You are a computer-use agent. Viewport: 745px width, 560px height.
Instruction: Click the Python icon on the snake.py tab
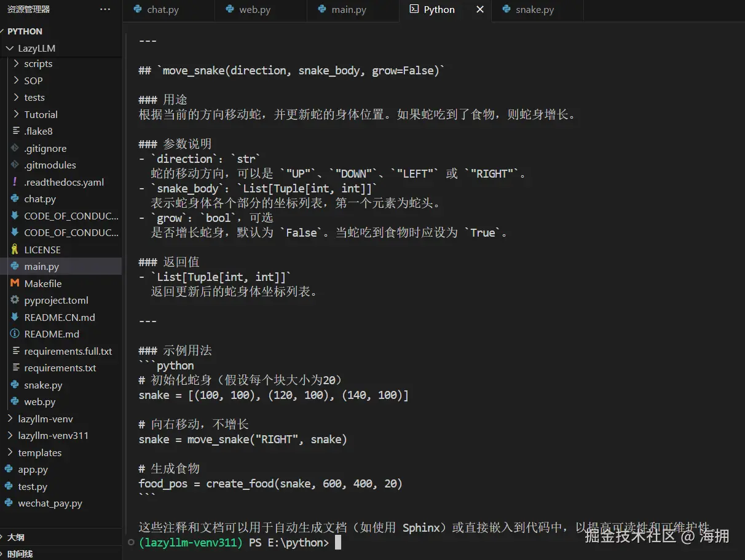coord(506,9)
